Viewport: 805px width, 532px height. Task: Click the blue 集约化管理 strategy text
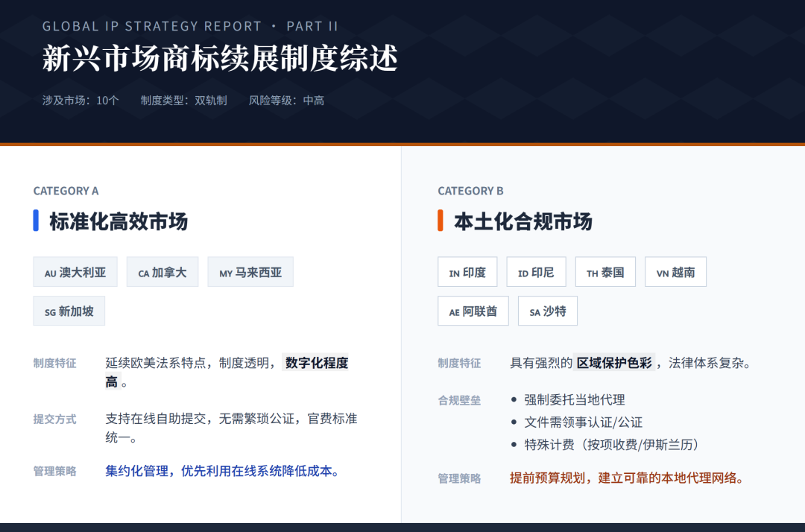click(136, 471)
